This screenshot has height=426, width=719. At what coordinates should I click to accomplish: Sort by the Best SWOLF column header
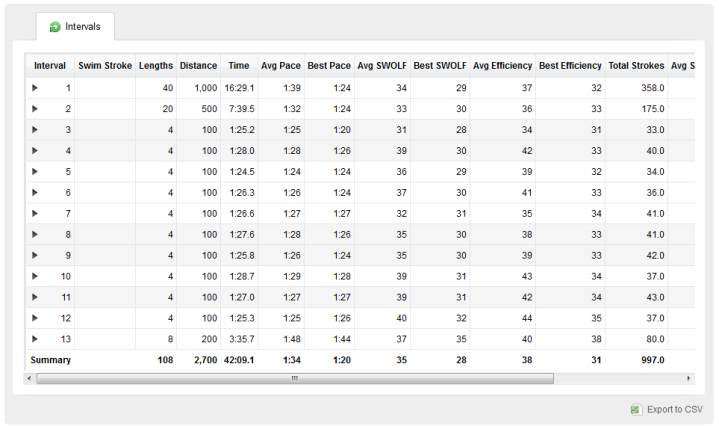point(440,66)
